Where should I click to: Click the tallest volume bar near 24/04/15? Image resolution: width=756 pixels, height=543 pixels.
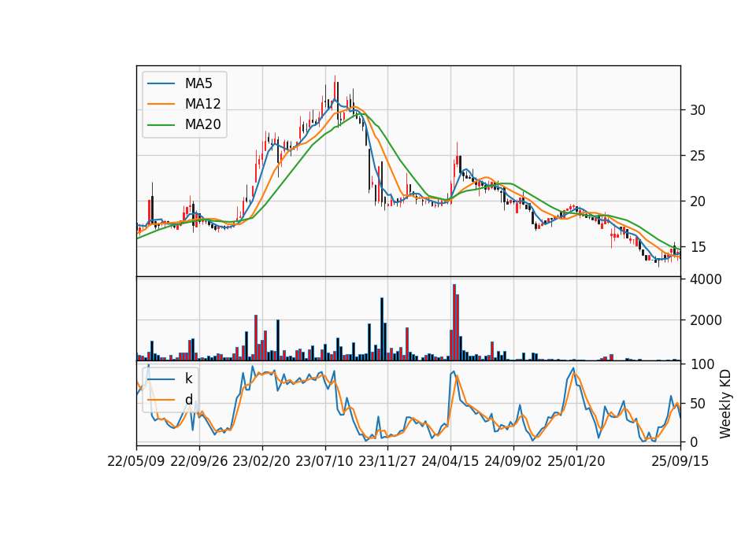(454, 323)
